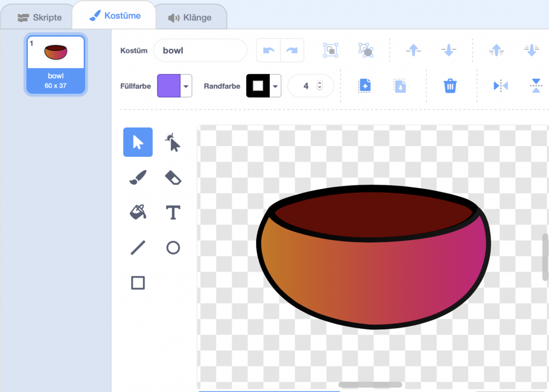Click the Redo arrow button
The height and width of the screenshot is (392, 549).
[292, 50]
